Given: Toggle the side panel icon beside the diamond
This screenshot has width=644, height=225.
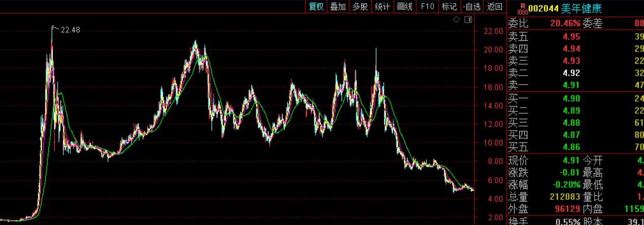Looking at the screenshot, I should click(468, 19).
